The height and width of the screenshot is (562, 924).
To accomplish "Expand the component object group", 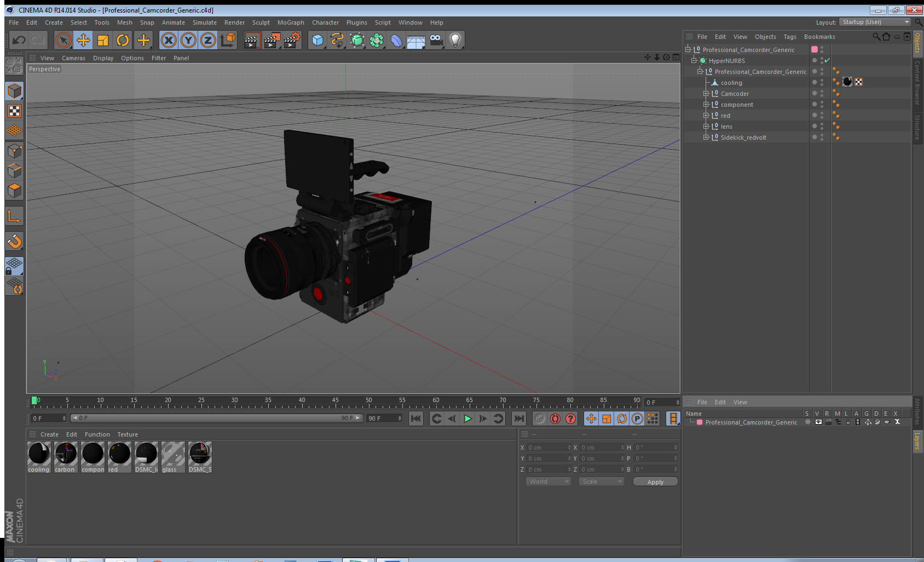I will click(706, 104).
